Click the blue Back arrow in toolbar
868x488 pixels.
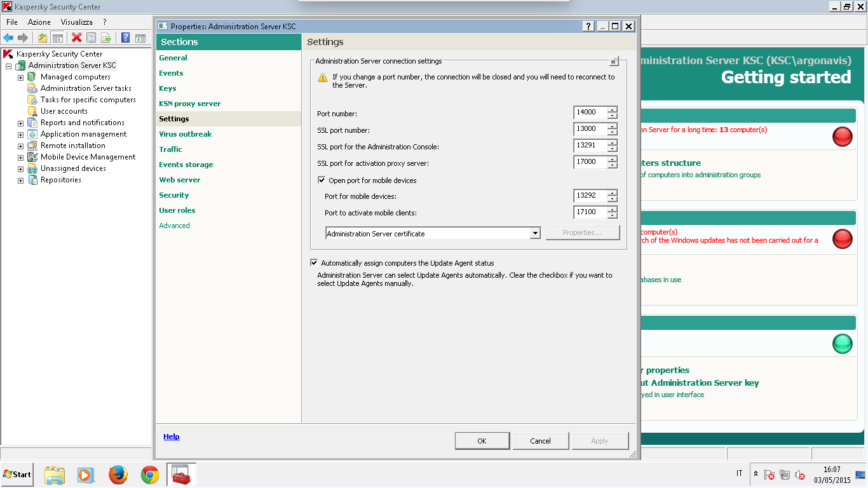click(8, 38)
